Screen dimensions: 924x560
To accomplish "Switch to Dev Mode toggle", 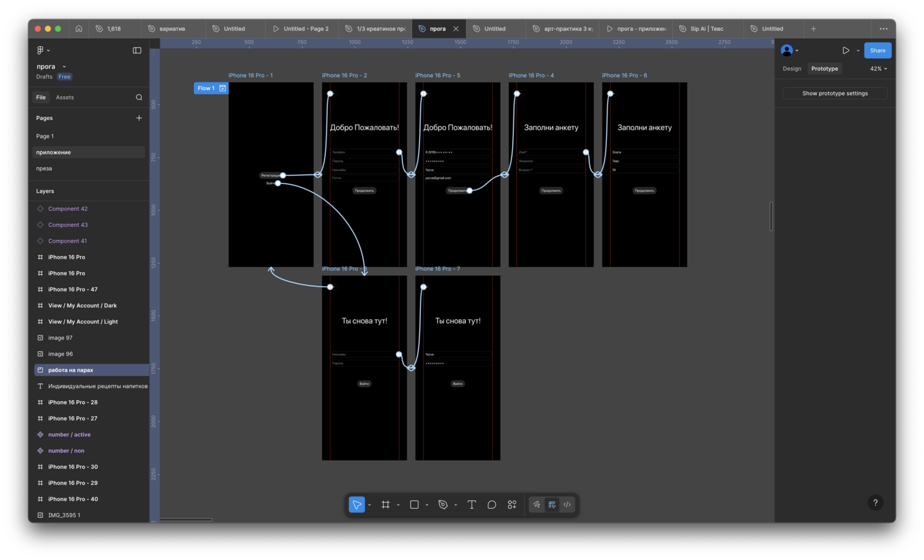I will [567, 505].
